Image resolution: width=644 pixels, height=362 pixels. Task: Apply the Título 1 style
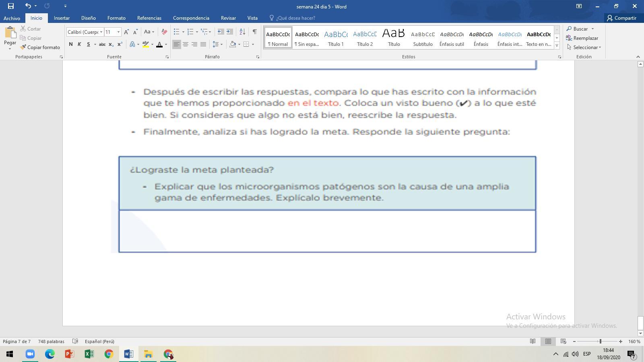coord(336,38)
